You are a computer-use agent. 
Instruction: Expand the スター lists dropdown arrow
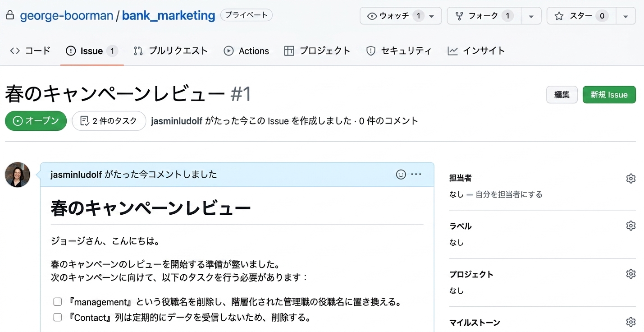[626, 16]
